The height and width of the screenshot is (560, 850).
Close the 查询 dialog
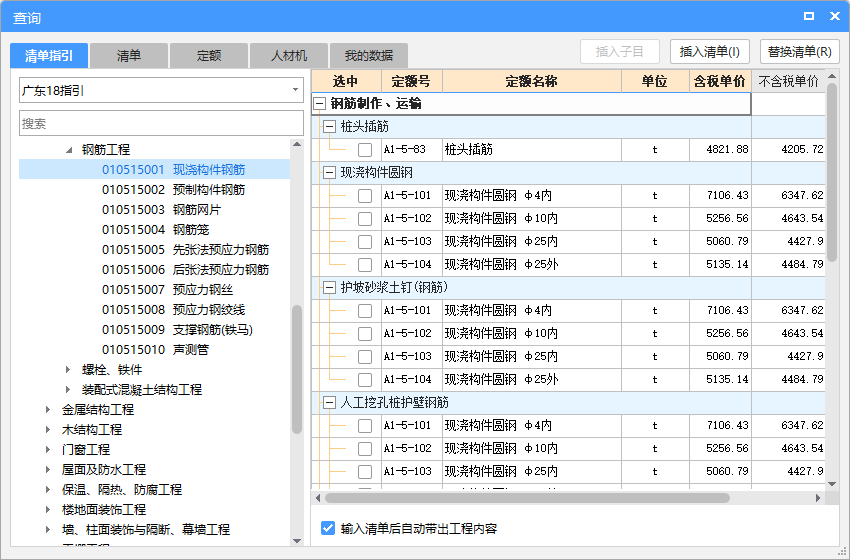pyautogui.click(x=835, y=16)
